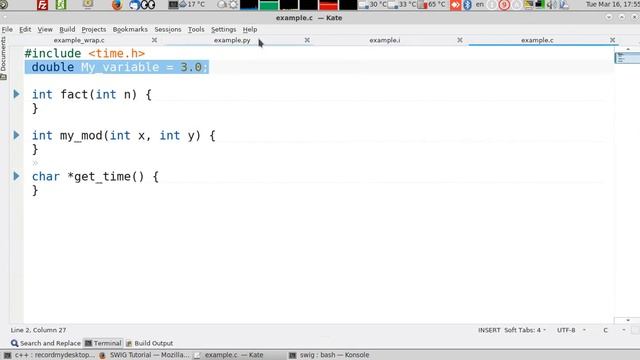
Task: Click the date and time clock
Action: 613,4
